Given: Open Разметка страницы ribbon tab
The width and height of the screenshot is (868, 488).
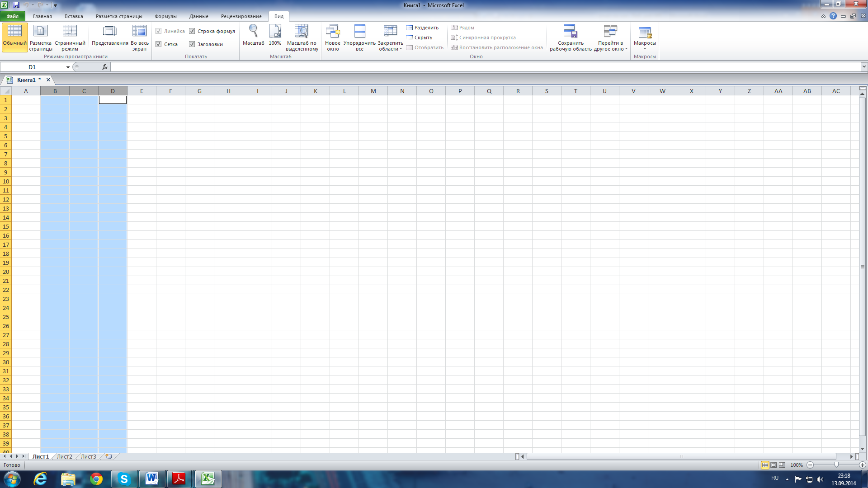Looking at the screenshot, I should click(x=119, y=16).
